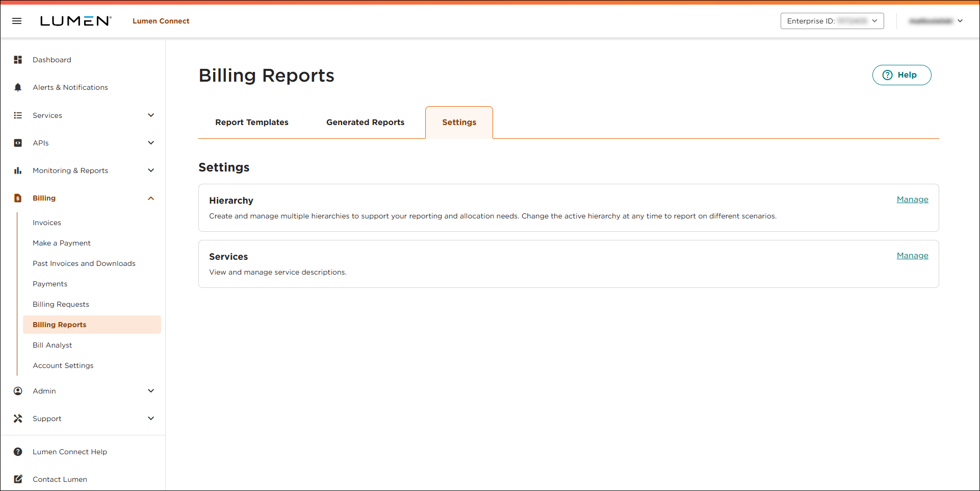Screen dimensions: 980x491
Task: Open the hamburger menu icon
Action: (17, 21)
